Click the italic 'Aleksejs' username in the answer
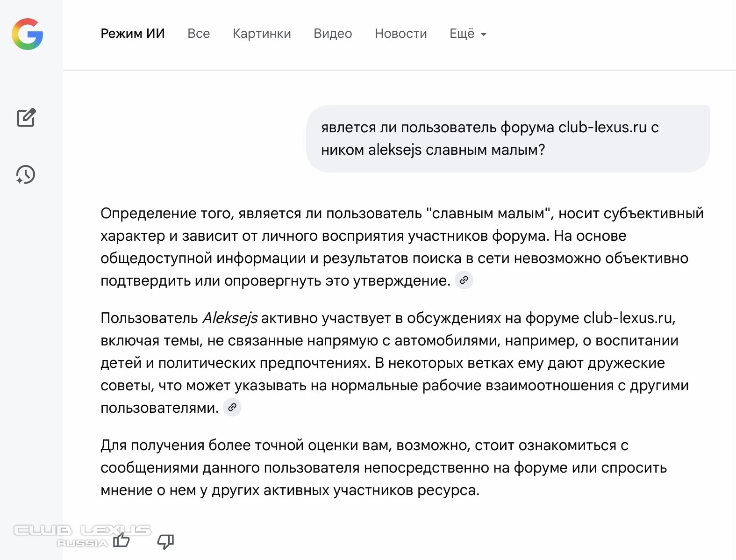This screenshot has height=560, width=736. pyautogui.click(x=229, y=318)
